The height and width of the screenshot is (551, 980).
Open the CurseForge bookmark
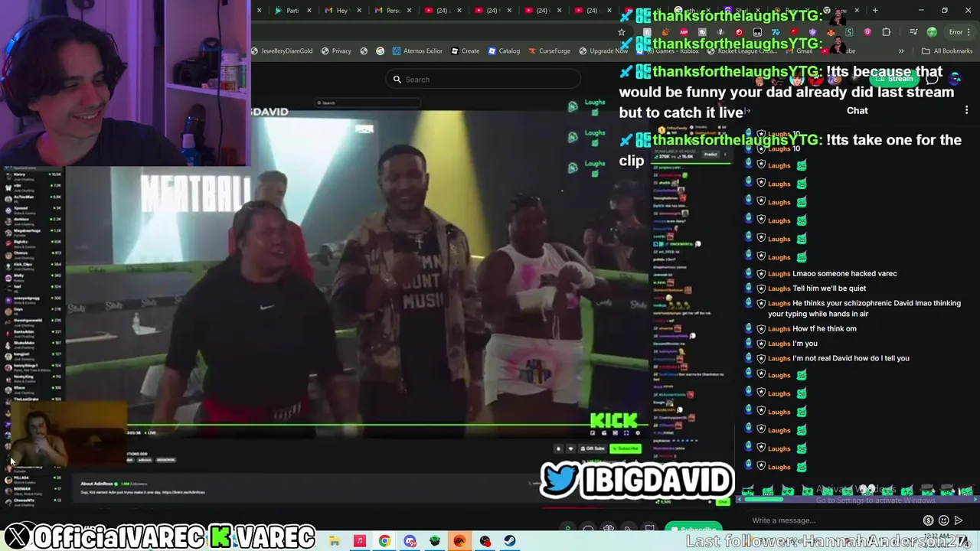point(549,51)
